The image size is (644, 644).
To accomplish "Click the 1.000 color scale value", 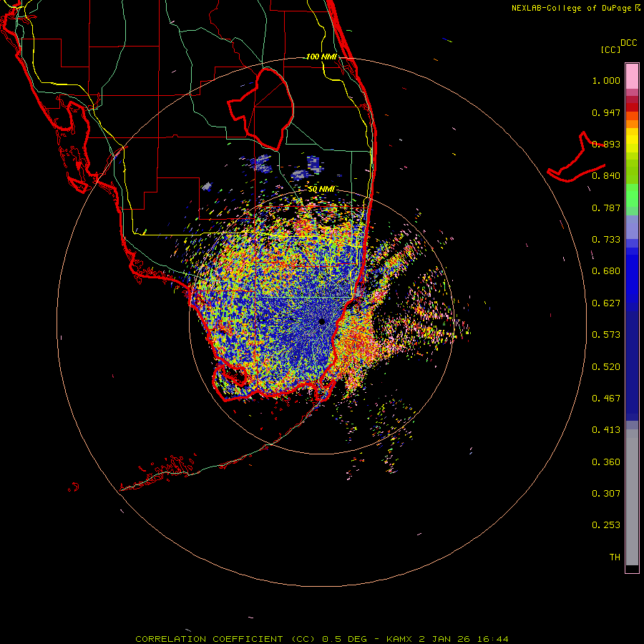I will coord(606,80).
